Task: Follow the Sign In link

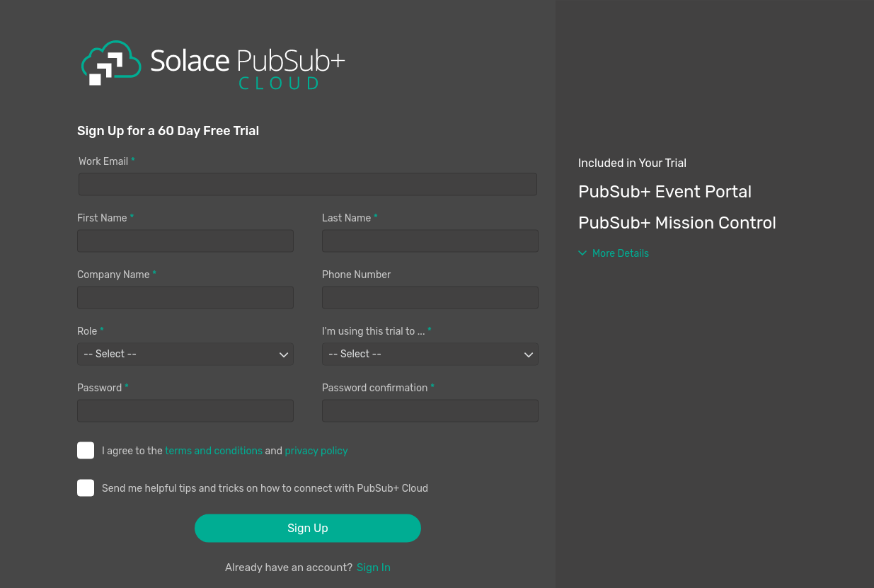Action: point(373,567)
